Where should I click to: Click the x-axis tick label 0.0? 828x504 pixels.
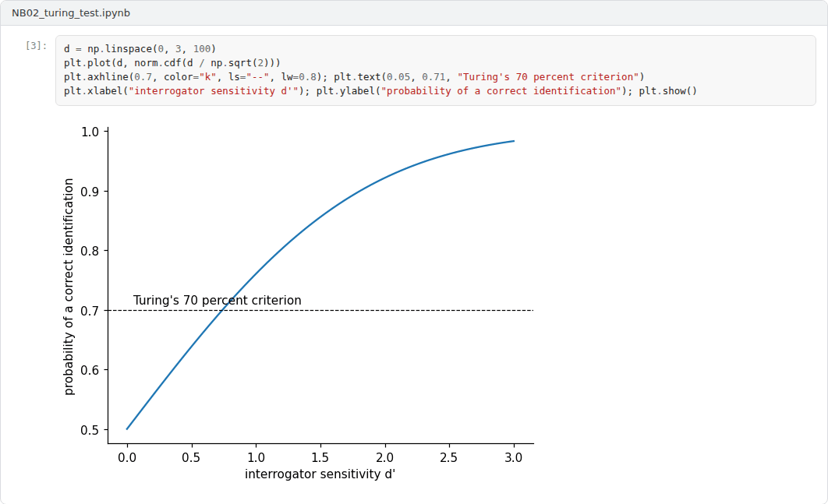[x=127, y=457]
